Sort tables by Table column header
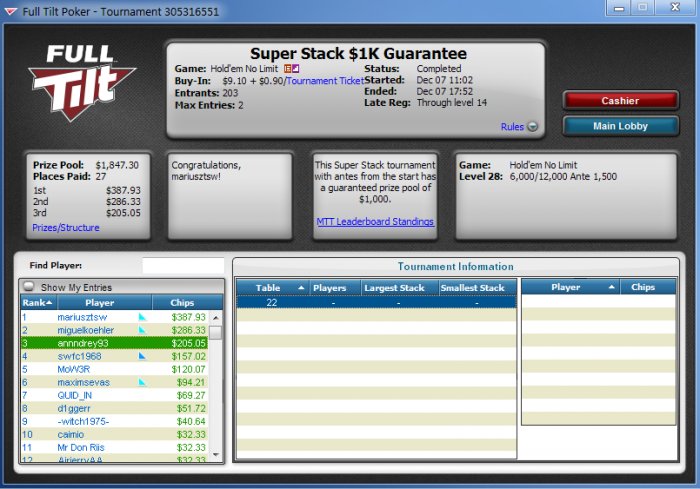 tap(272, 288)
